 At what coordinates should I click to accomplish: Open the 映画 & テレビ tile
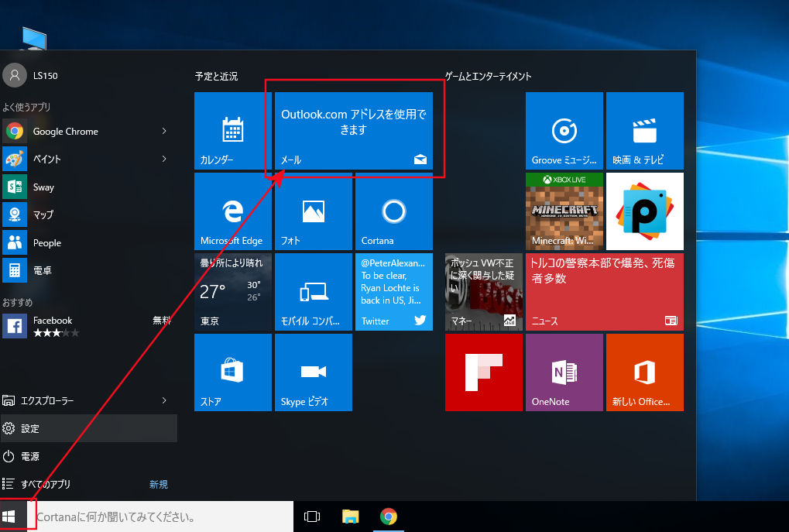pyautogui.click(x=644, y=131)
